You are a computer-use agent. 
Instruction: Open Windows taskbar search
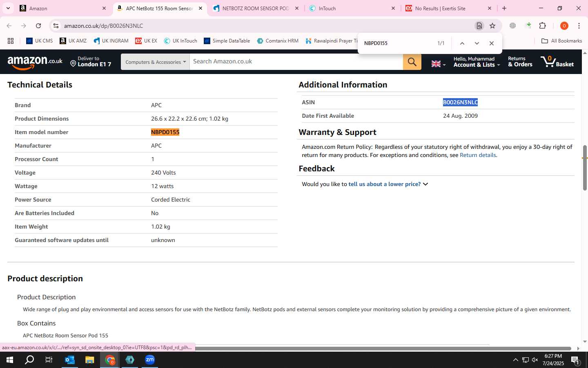[x=29, y=360]
